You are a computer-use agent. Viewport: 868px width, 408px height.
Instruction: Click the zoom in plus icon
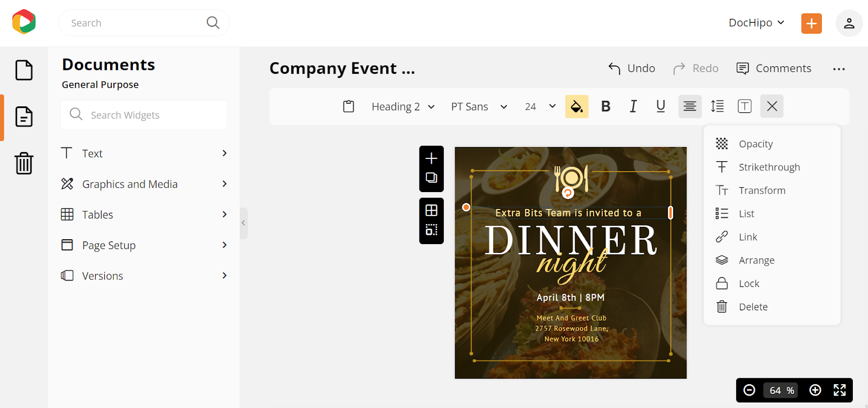click(x=815, y=390)
